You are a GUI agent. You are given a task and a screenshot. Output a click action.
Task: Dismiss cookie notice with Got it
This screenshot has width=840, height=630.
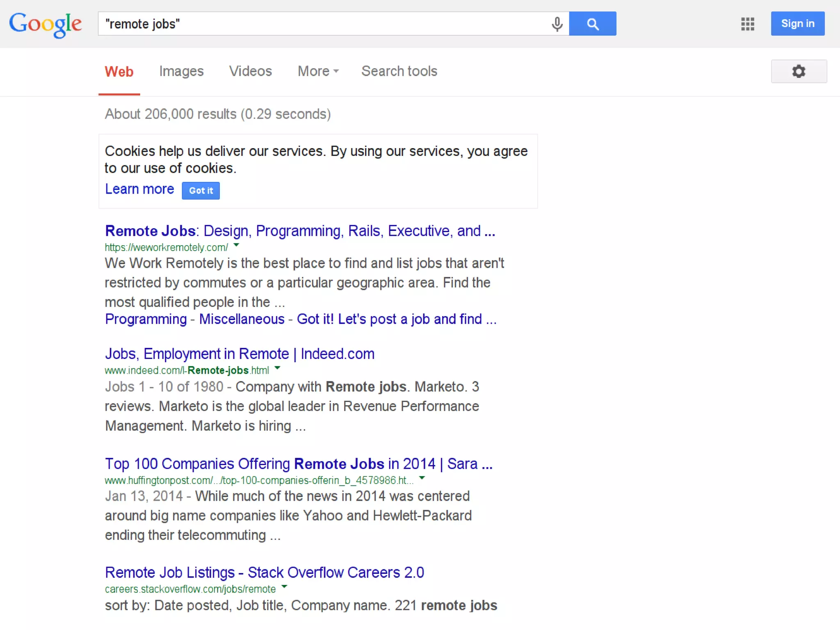click(x=201, y=191)
